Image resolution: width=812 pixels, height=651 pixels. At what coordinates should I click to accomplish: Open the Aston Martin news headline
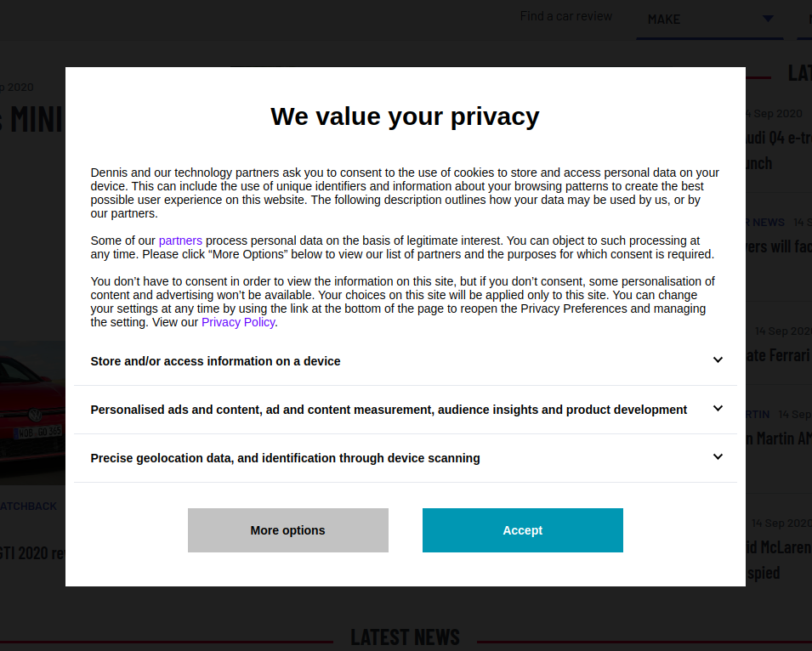pos(777,439)
